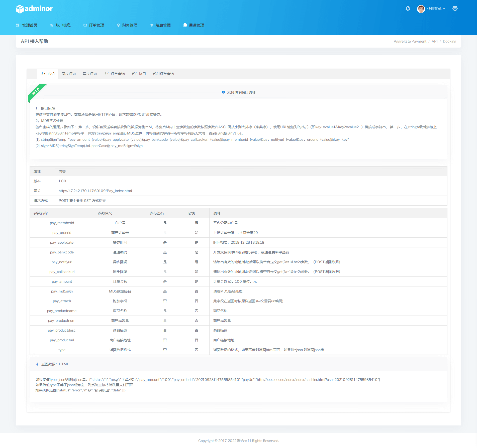477x448 pixels.
Task: Click the Aggregate Payment breadcrumb link
Action: [410, 41]
